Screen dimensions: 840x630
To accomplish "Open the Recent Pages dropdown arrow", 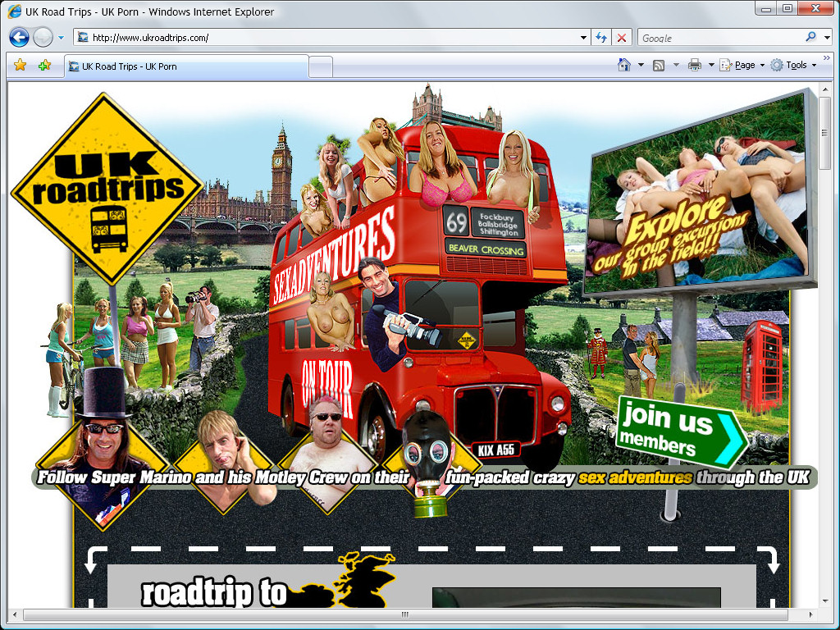I will pyautogui.click(x=61, y=38).
